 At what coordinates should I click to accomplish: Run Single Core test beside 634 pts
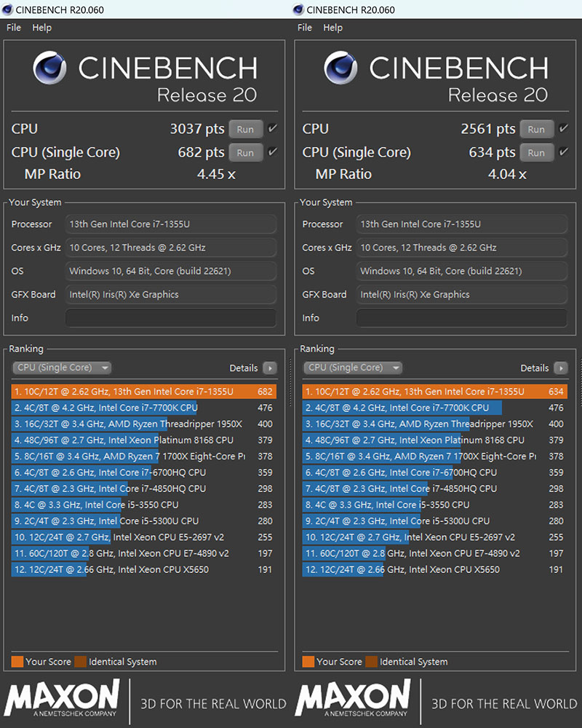tap(536, 152)
